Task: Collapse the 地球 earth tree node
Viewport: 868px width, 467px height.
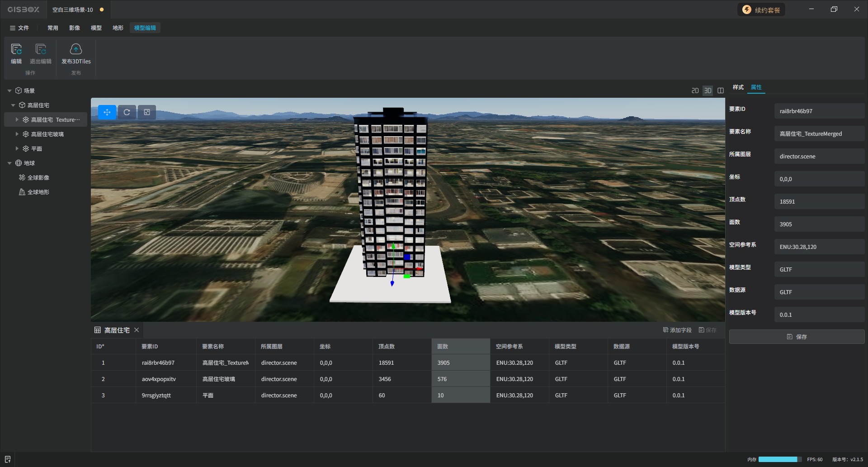Action: [9, 163]
